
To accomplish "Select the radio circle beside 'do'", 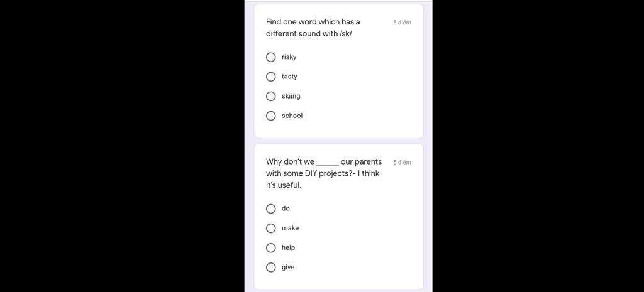I will tap(271, 208).
